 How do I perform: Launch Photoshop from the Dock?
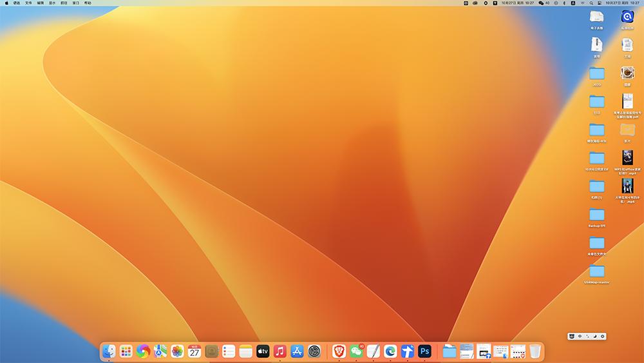pos(424,351)
